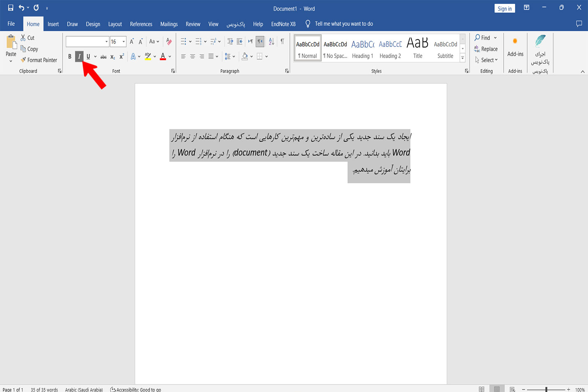Show paragraph marks with pilcrow icon
Viewport: 588px width, 392px height.
(282, 41)
